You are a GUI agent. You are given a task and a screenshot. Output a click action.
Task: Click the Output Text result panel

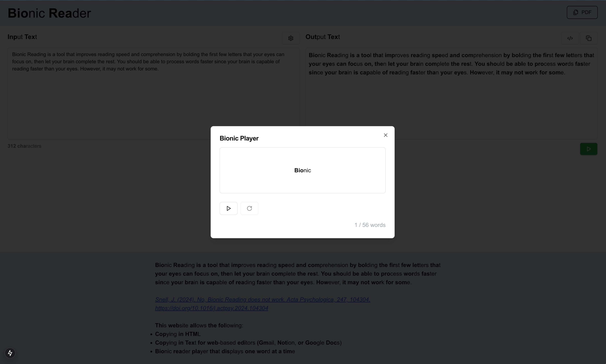(x=451, y=93)
